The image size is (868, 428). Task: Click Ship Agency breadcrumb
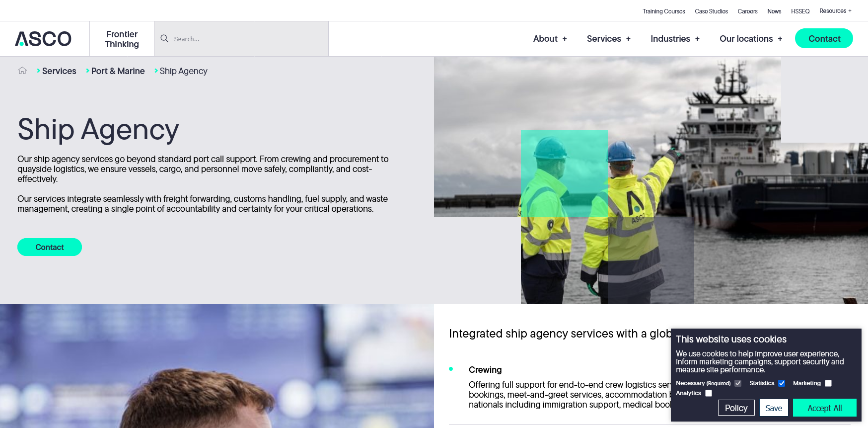point(183,71)
